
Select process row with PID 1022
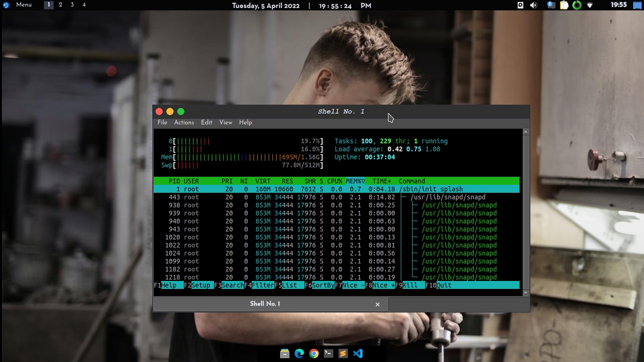pos(337,245)
